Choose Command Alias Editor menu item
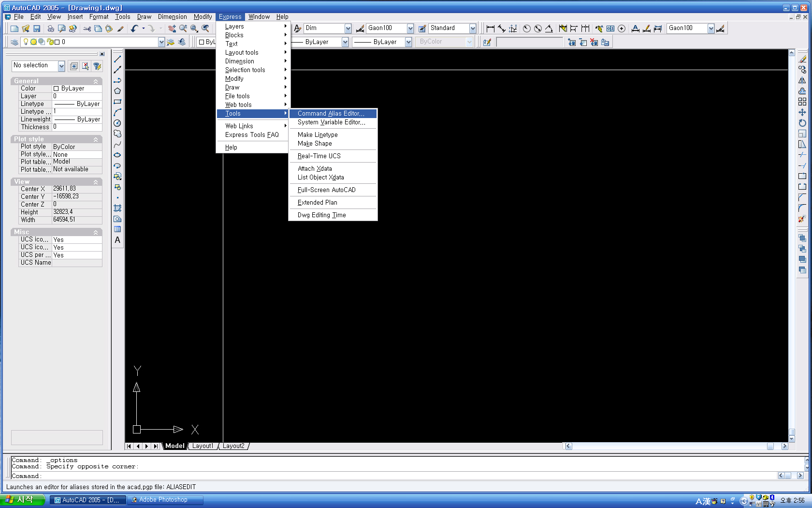The height and width of the screenshot is (508, 812). pyautogui.click(x=331, y=114)
